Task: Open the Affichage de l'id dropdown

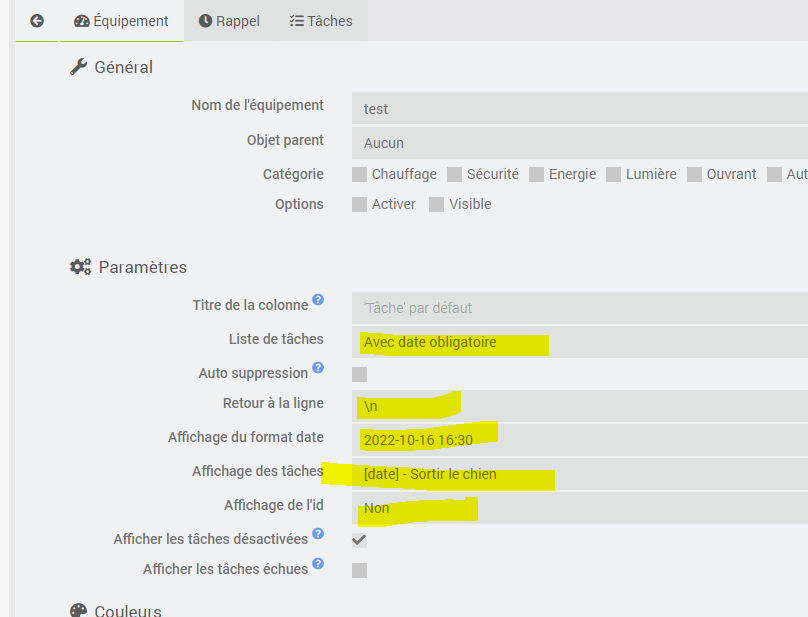Action: coord(580,509)
